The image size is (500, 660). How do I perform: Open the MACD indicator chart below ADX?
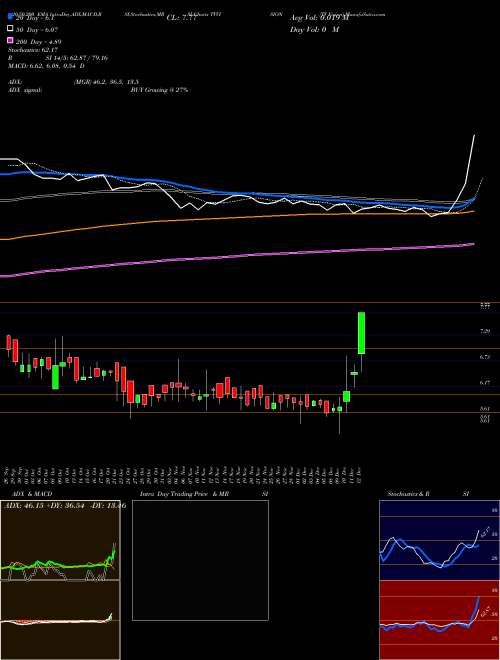click(60, 620)
